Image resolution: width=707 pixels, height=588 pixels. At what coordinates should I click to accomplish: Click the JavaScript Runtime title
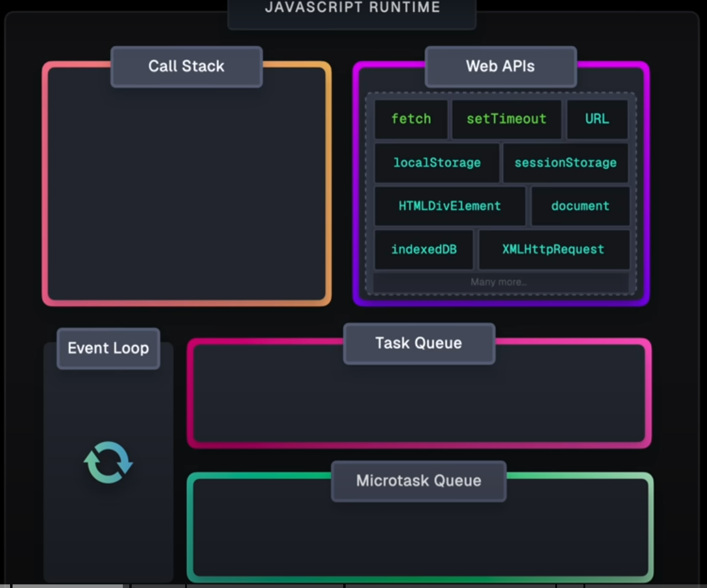point(352,9)
